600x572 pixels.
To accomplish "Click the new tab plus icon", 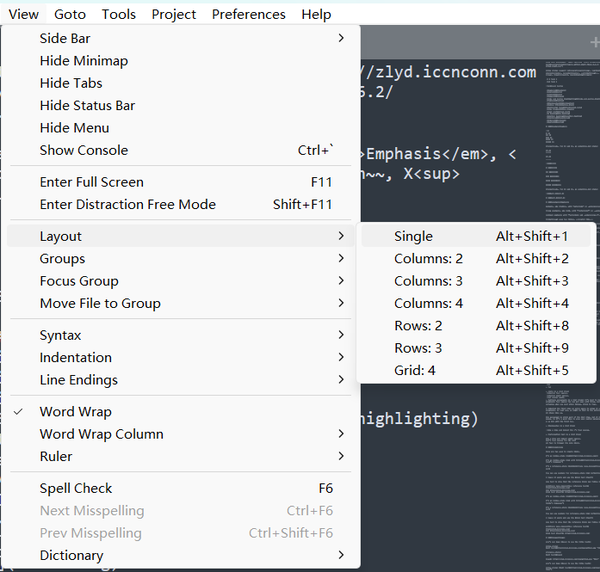I will [x=594, y=41].
